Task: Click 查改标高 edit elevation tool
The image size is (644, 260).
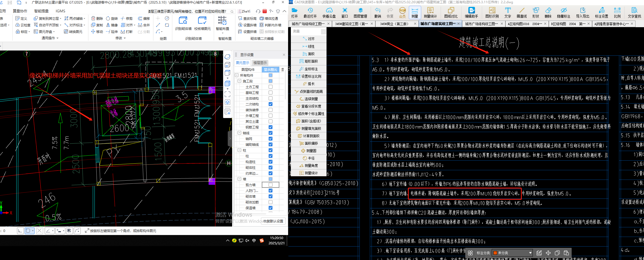Action: tap(247, 18)
